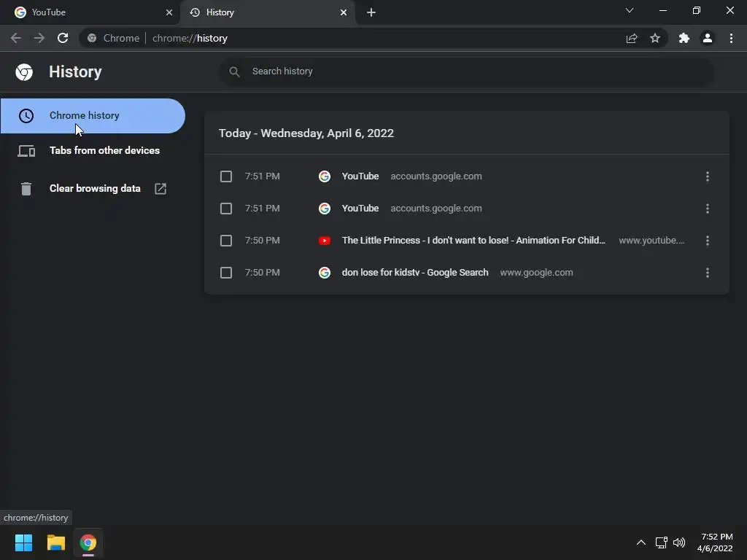Click the Search history field
This screenshot has width=747, height=560.
point(467,71)
